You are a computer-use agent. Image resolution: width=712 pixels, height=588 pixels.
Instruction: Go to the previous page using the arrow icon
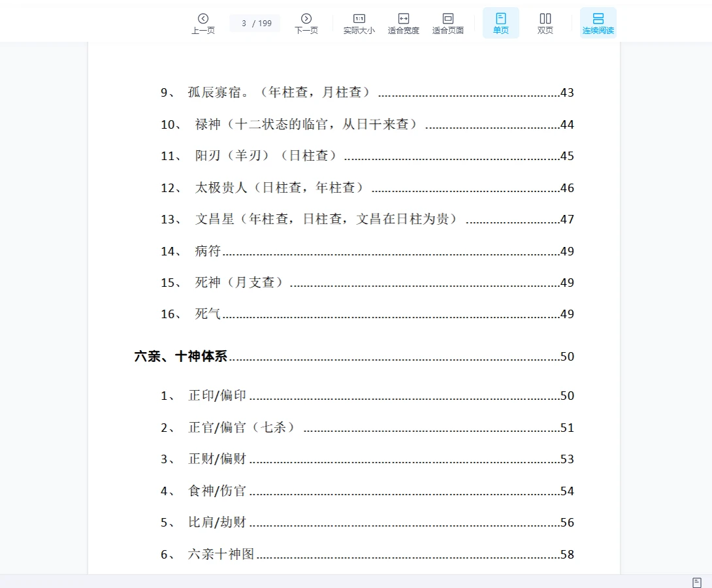tap(202, 20)
